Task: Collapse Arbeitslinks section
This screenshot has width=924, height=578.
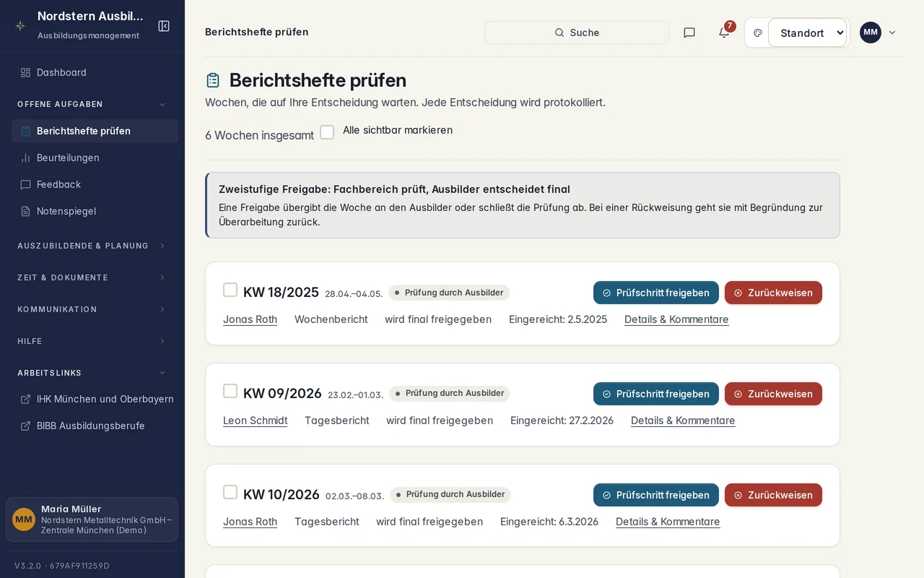Action: click(x=92, y=373)
